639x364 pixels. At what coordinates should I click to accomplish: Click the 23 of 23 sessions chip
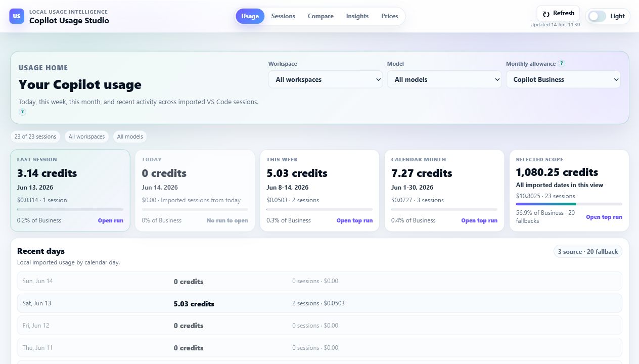(x=35, y=136)
